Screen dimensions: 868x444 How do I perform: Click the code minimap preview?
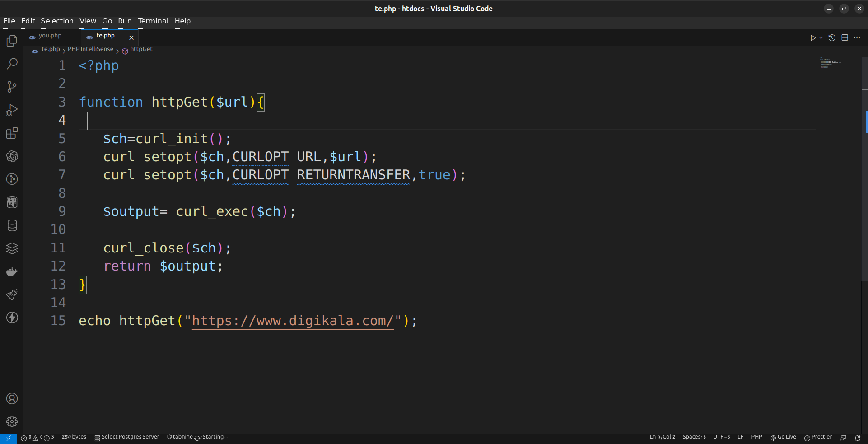point(830,64)
